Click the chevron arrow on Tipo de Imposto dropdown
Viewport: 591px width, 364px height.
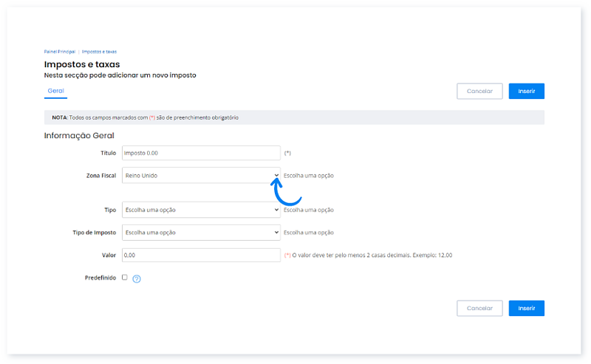[276, 233]
